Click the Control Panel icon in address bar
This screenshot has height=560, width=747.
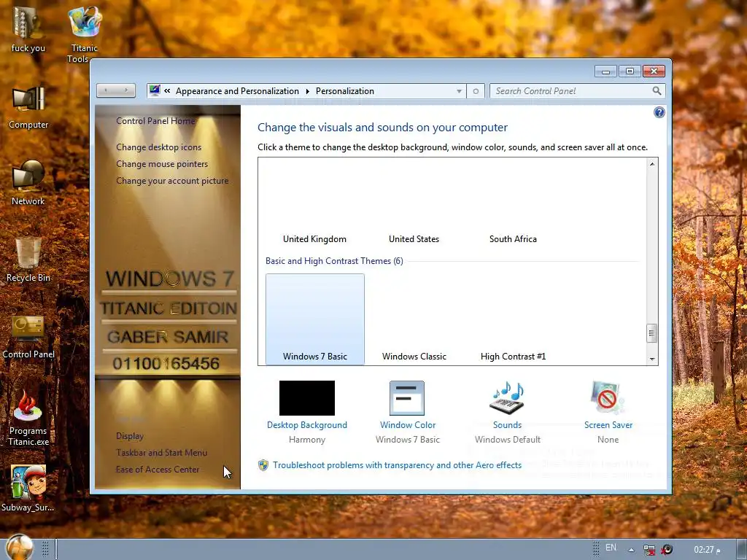(155, 90)
